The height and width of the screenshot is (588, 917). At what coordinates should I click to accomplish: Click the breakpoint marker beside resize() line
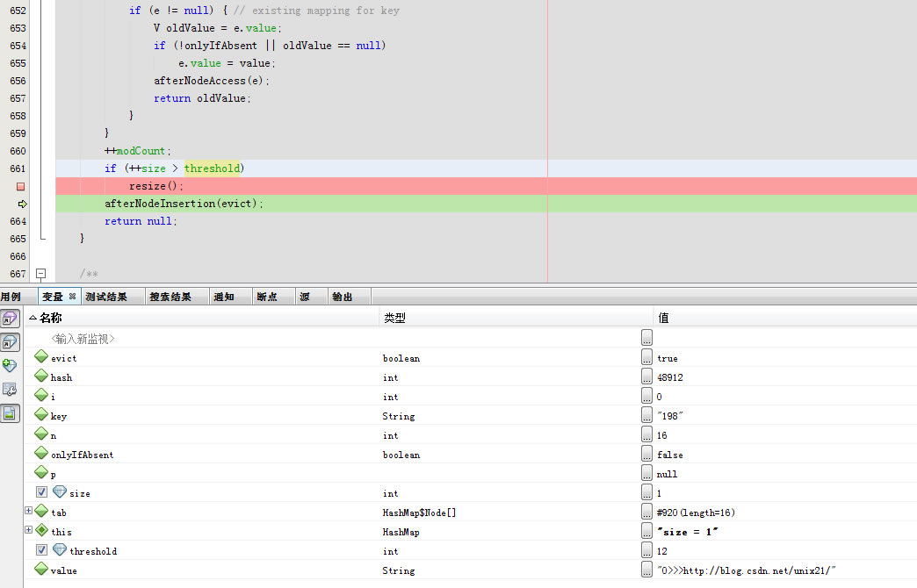click(20, 186)
